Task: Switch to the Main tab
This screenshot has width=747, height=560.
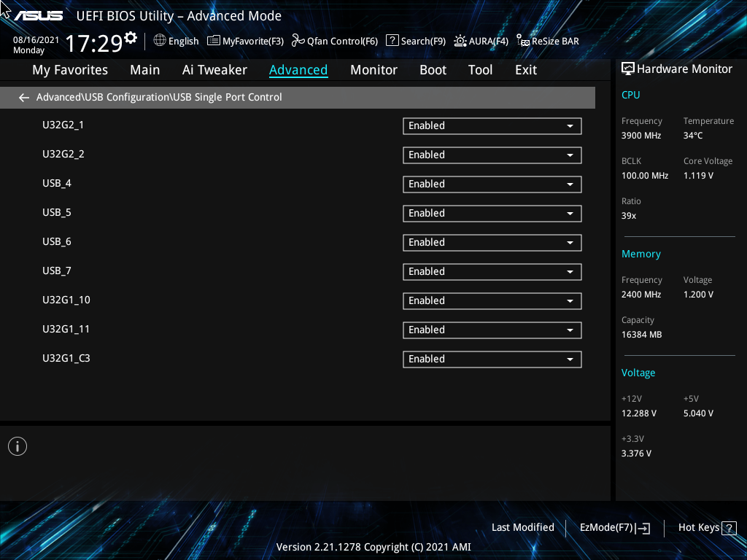Action: coord(145,70)
